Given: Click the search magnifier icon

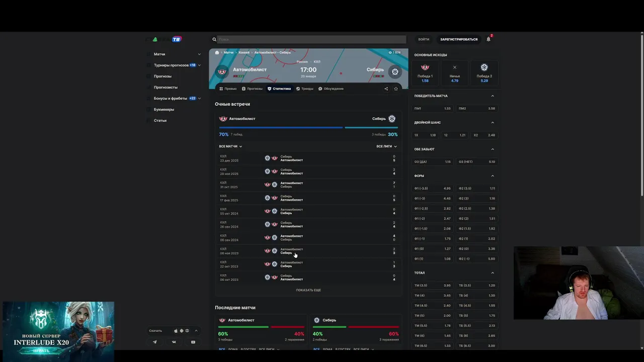Looking at the screenshot, I should click(214, 39).
